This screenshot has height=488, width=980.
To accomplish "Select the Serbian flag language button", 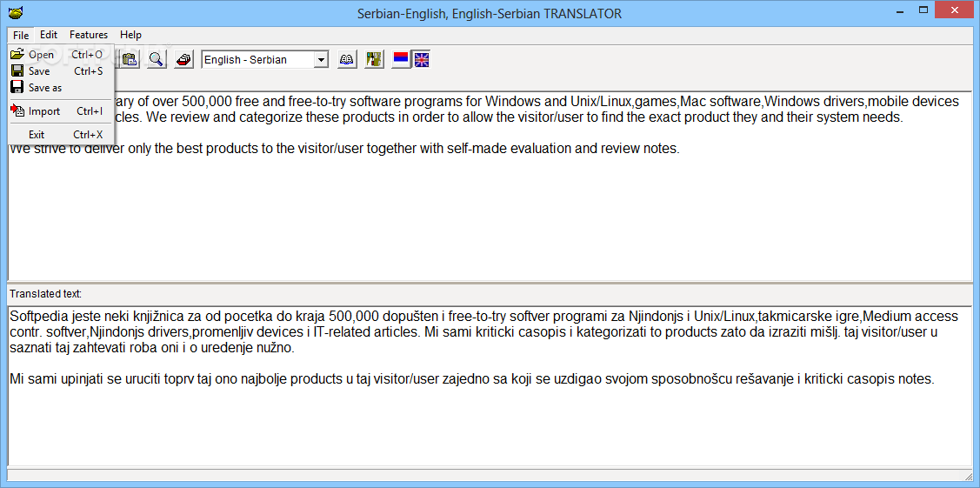I will coord(401,59).
